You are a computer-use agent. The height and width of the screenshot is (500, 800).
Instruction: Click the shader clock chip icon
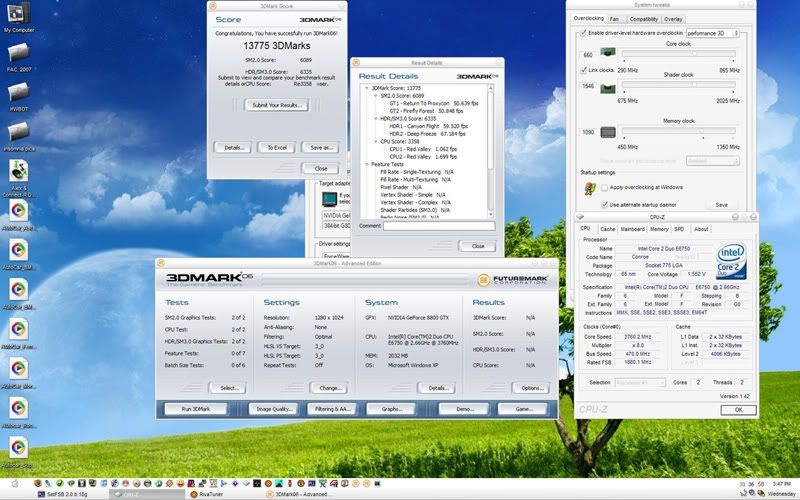click(608, 87)
